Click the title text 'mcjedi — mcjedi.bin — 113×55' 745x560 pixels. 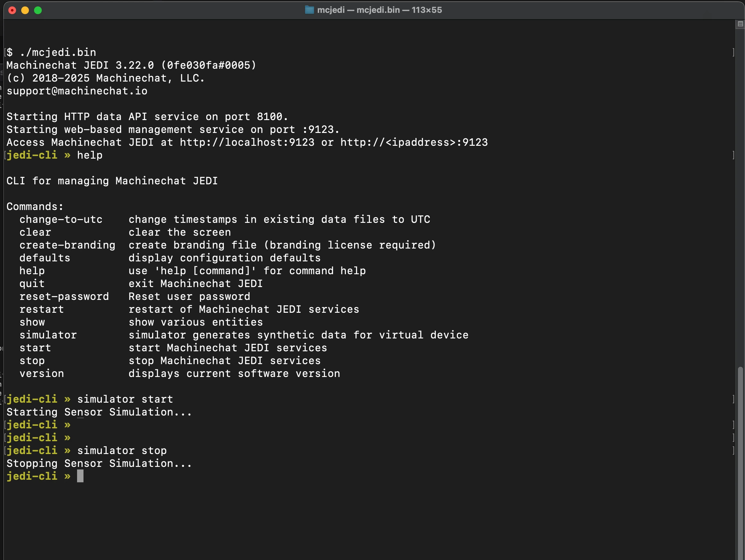coord(380,10)
